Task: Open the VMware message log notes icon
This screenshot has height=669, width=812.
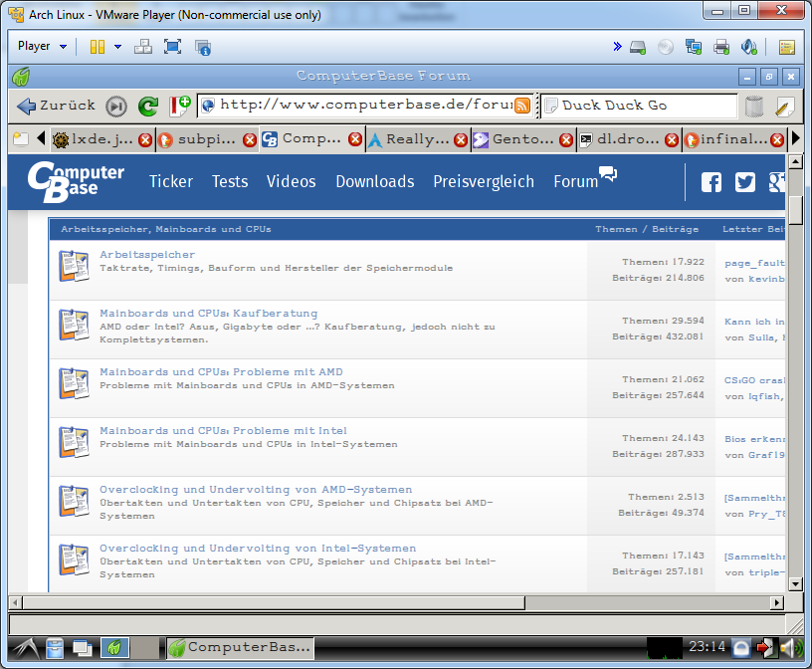Action: (786, 47)
